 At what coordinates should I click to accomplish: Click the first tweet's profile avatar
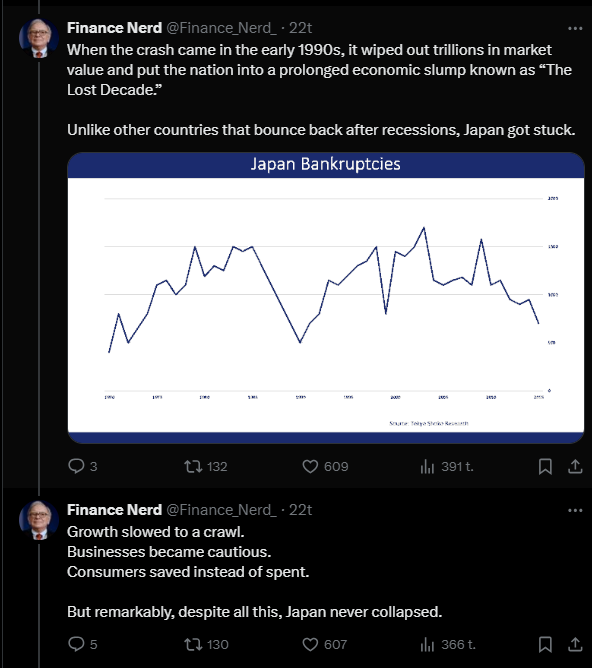39,38
